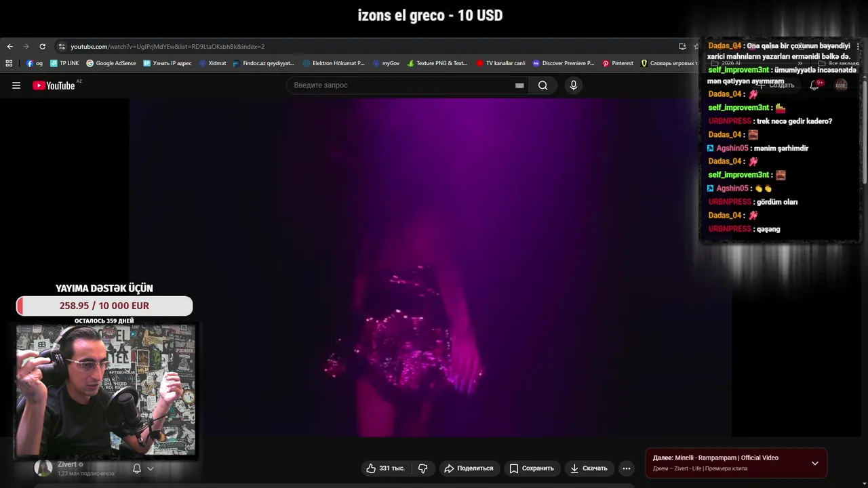Open the Texture PNG & Text bookmark
Viewport: 868px width, 488px height.
437,63
